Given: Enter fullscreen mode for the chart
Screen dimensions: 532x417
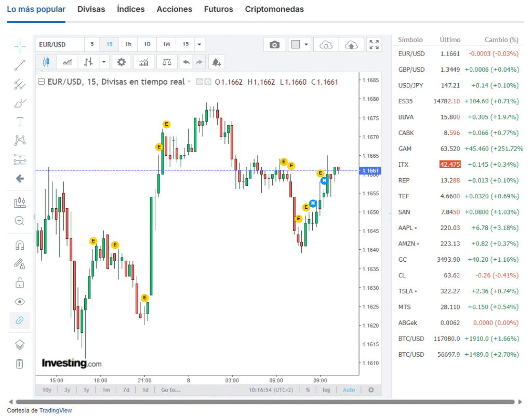Looking at the screenshot, I should (374, 45).
